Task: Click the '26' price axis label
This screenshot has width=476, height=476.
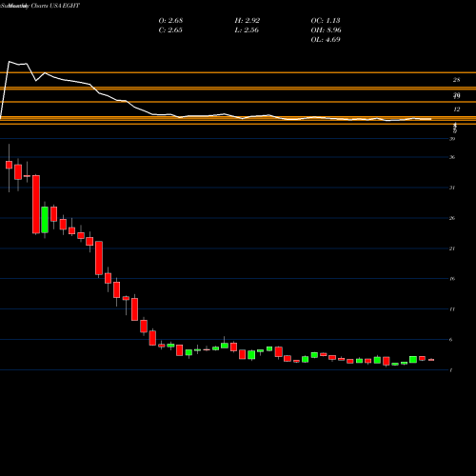Action: coord(452,218)
